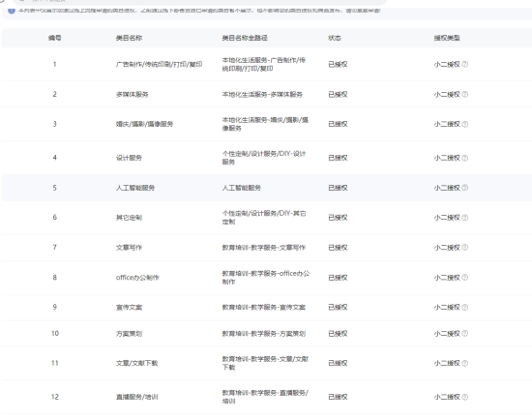Show authorization help icon for 设计服务 row
Screen dimensions: 532x420
[x=465, y=158]
